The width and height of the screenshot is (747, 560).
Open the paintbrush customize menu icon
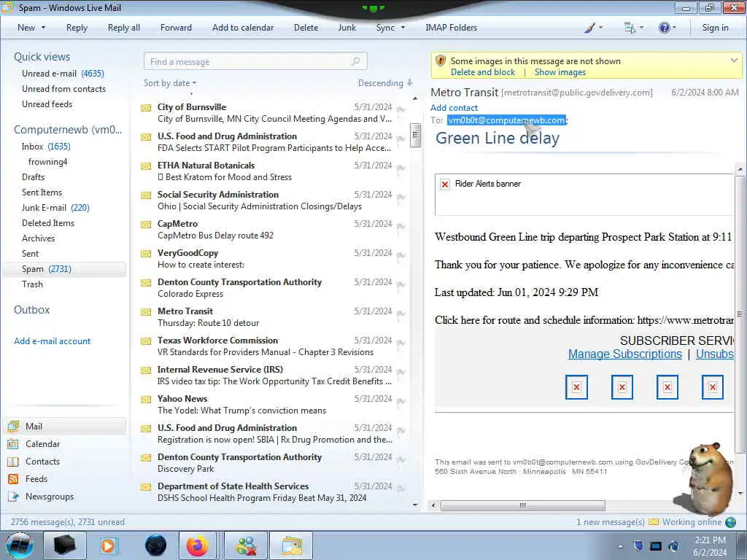589,28
